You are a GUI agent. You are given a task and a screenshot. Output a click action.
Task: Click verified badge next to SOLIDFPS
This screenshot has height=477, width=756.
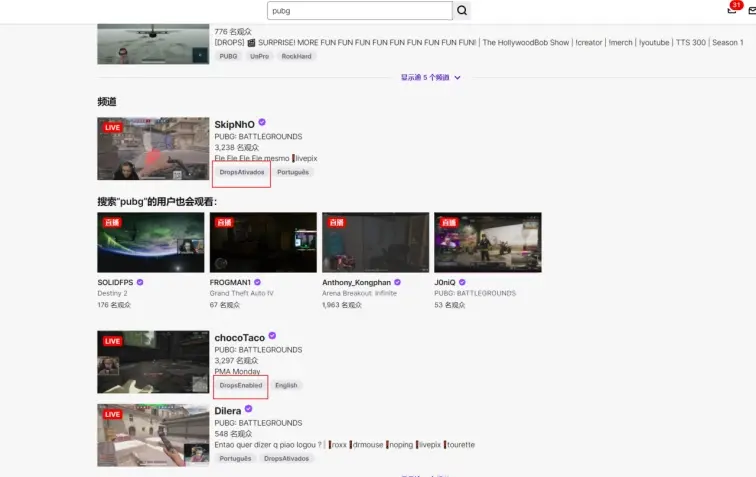(140, 282)
